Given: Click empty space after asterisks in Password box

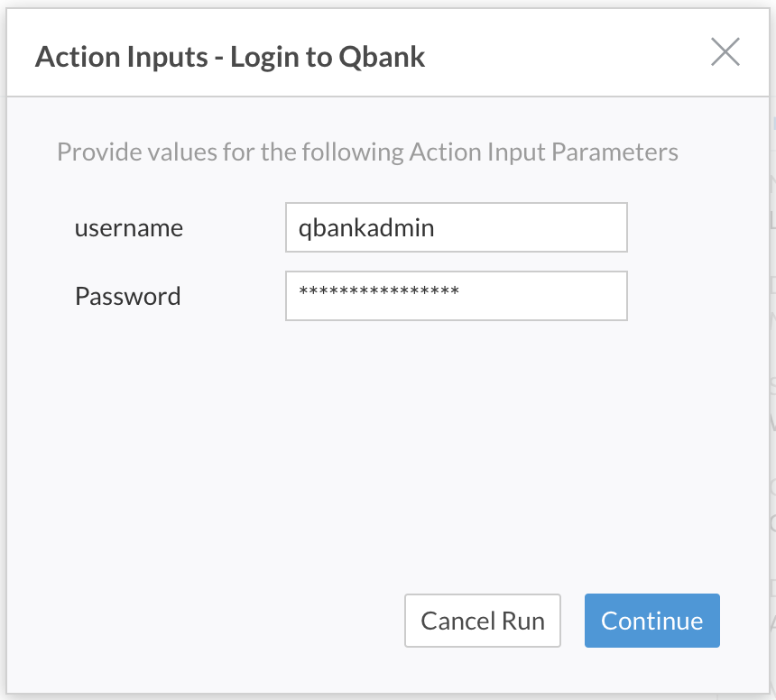Looking at the screenshot, I should click(x=542, y=296).
